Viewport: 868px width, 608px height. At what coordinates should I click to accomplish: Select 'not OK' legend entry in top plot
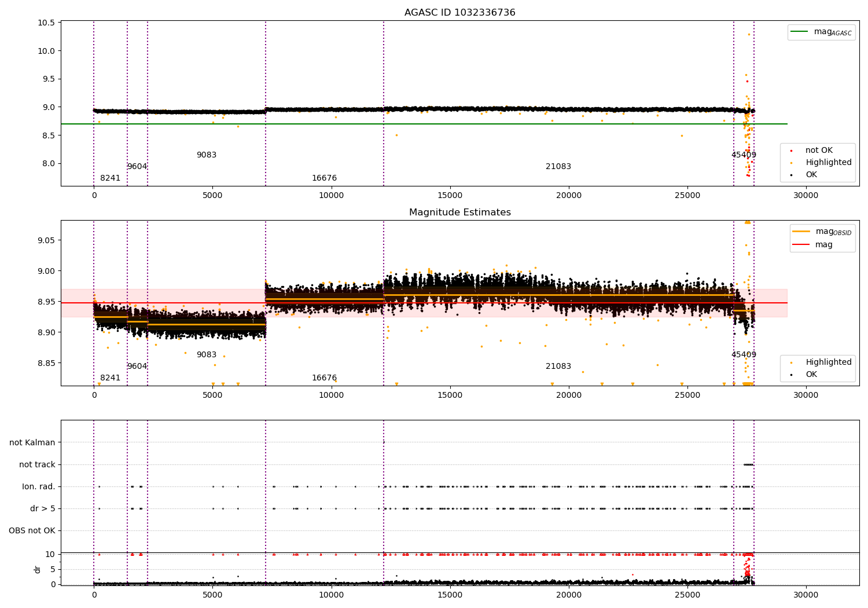(819, 151)
